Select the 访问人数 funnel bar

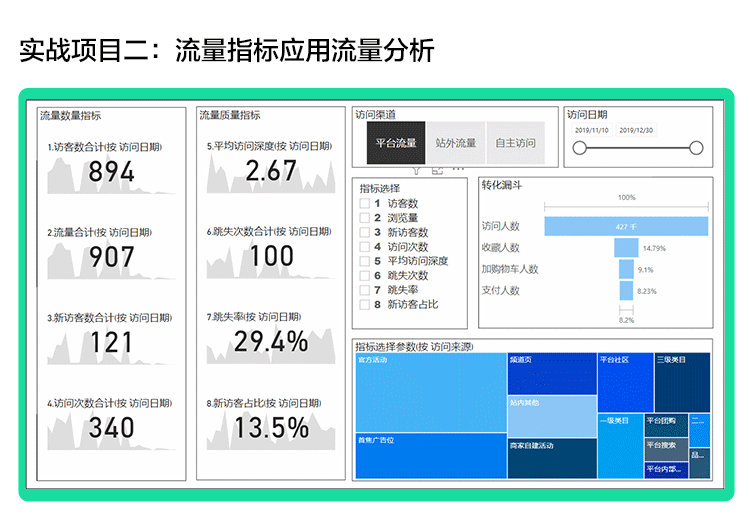coord(627,226)
